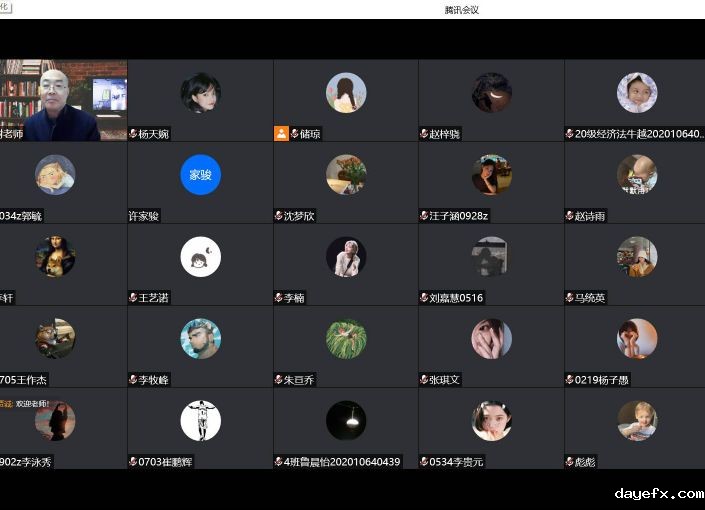Click the muted mic icon next to 马统英

click(x=569, y=298)
